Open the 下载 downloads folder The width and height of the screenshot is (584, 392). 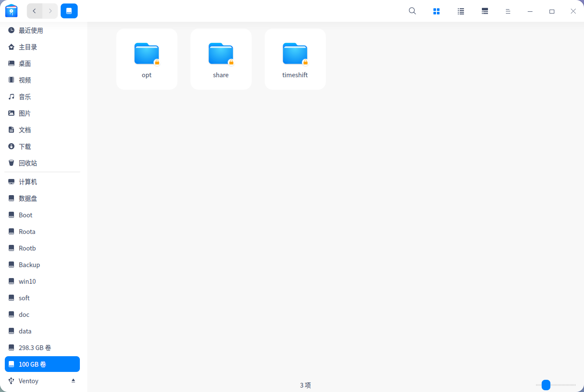click(x=42, y=147)
